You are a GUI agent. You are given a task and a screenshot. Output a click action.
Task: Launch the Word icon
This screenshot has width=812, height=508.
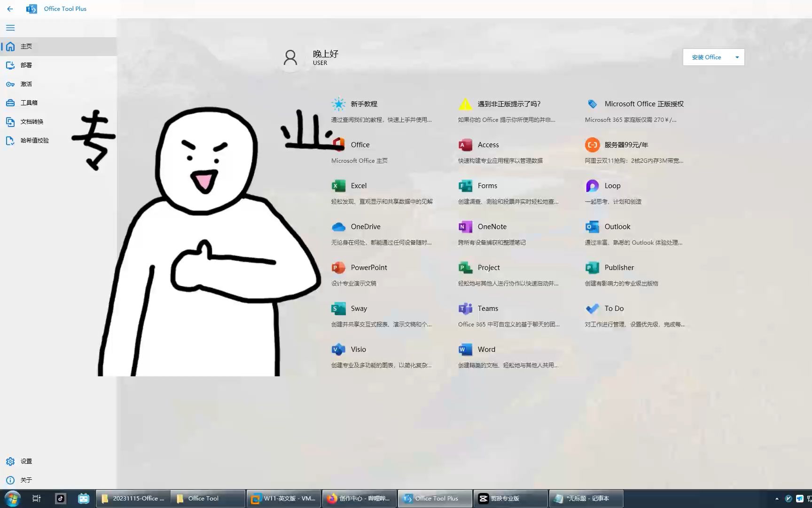tap(465, 349)
